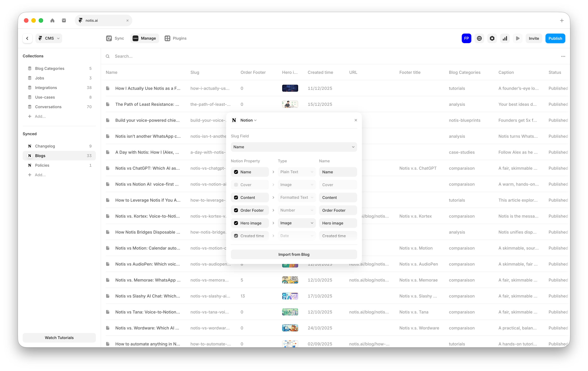This screenshot has height=371, width=588.
Task: Close the Notion sync popup
Action: pos(356,120)
